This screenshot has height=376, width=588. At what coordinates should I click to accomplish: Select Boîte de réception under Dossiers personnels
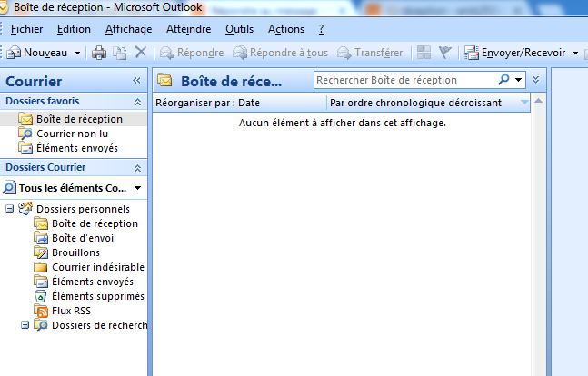click(x=95, y=223)
